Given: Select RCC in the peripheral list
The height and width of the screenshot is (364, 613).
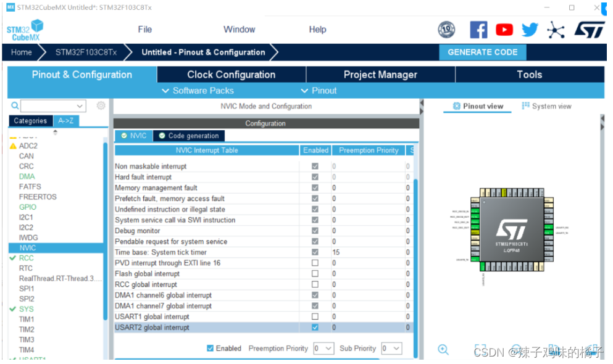Looking at the screenshot, I should tap(26, 258).
